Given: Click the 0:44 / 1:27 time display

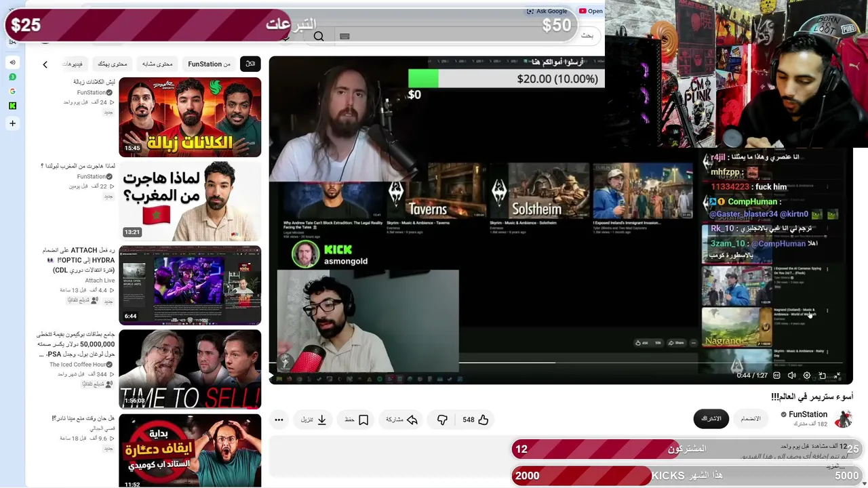Looking at the screenshot, I should (752, 375).
